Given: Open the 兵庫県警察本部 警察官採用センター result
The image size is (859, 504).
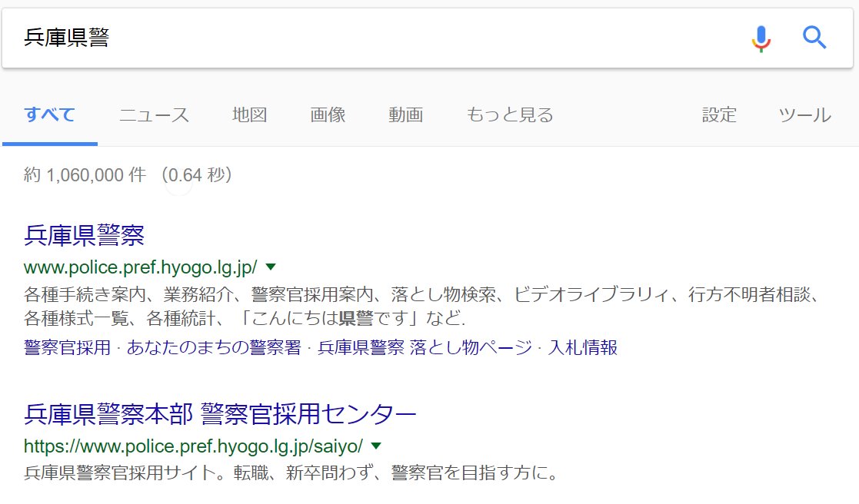Looking at the screenshot, I should pyautogui.click(x=220, y=414).
